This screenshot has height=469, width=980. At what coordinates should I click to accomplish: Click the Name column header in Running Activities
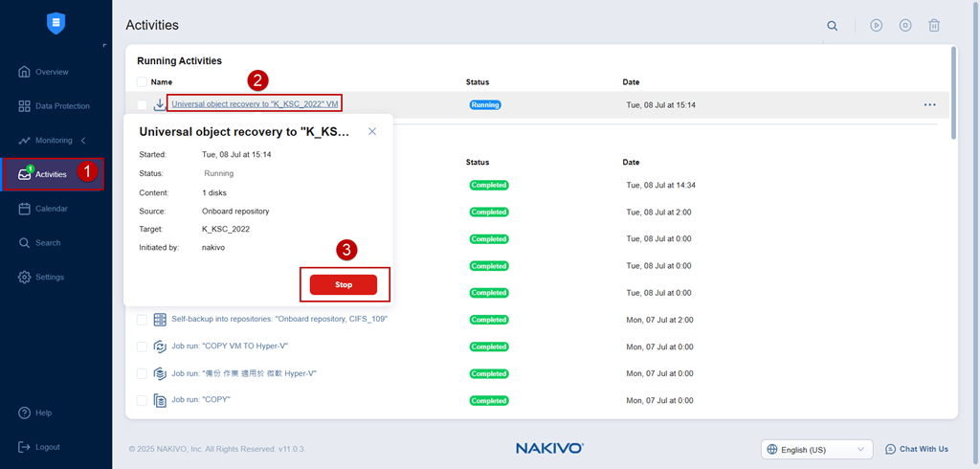coord(161,82)
